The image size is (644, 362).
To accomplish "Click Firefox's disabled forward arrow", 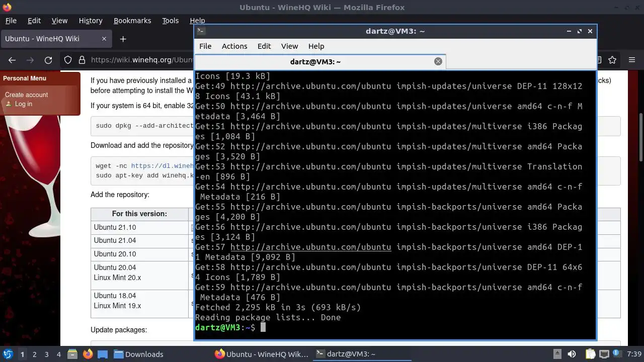I will 30,60.
